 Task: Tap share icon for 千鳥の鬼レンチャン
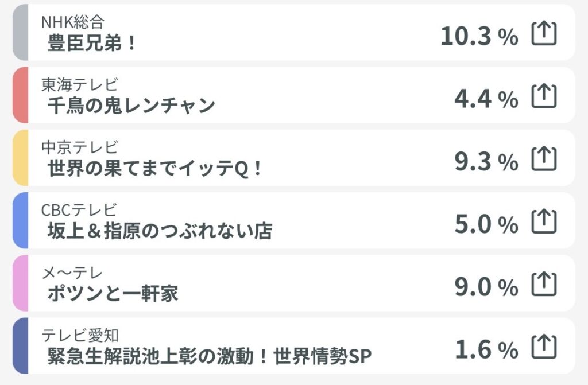544,96
